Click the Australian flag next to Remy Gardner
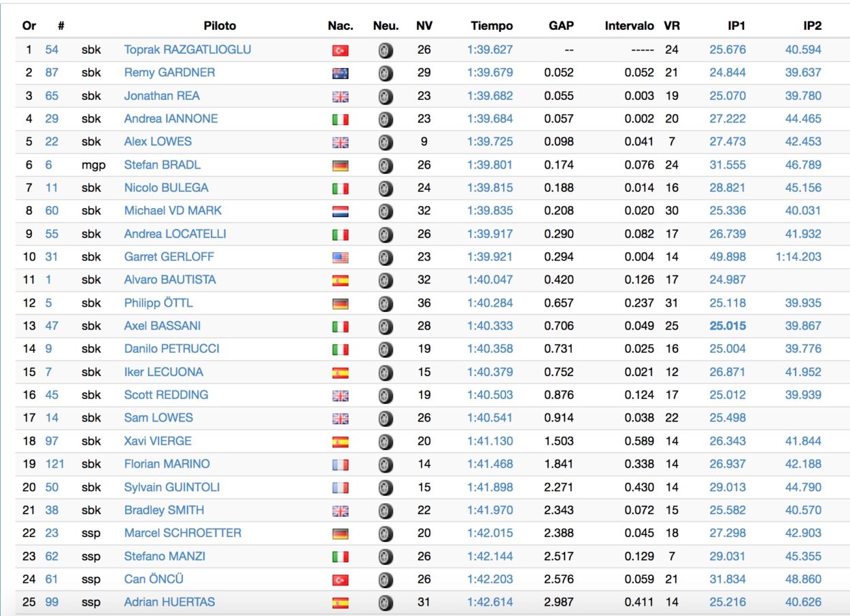The image size is (850, 616). click(340, 73)
